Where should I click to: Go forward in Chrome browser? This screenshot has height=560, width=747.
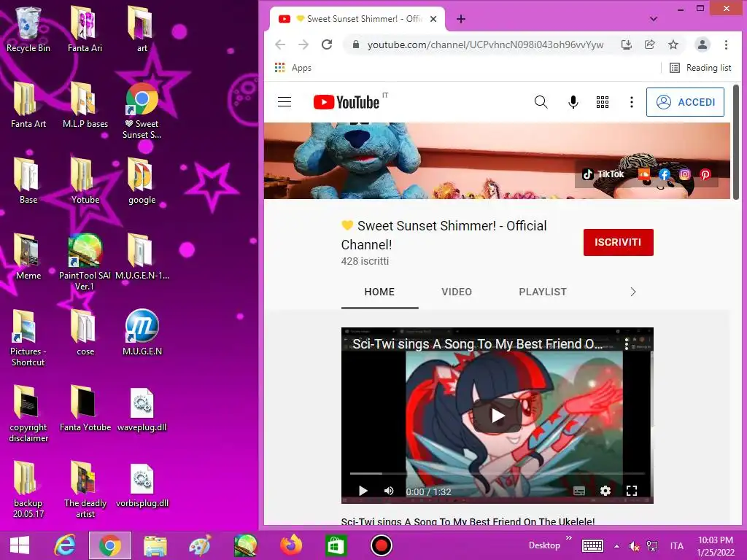tap(303, 44)
